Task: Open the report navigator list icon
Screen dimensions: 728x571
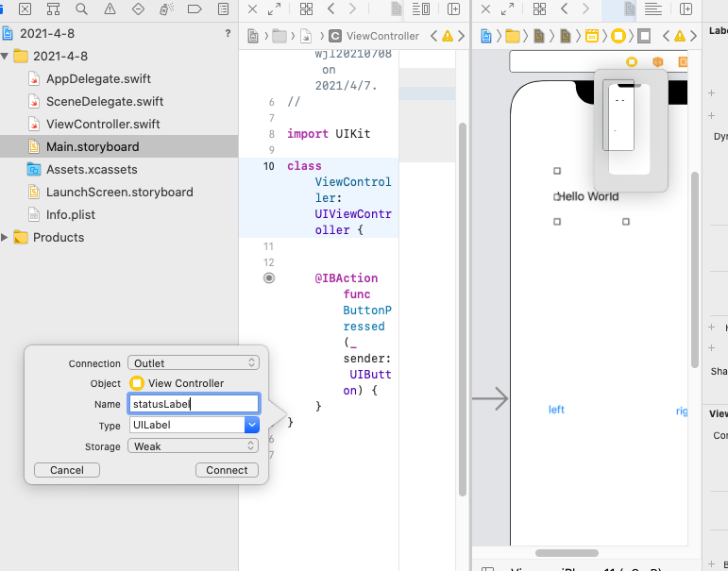Action: coord(224,8)
